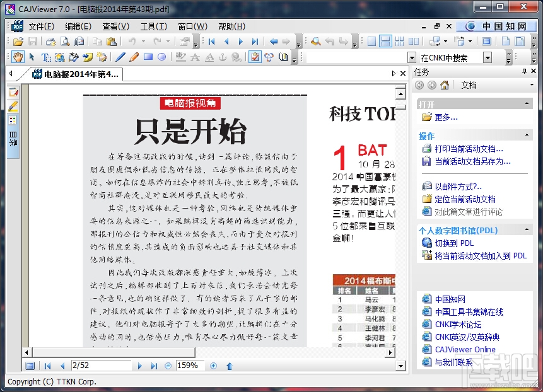This screenshot has height=392, width=543.
Task: Click 切换到 PDL link
Action: click(x=454, y=243)
